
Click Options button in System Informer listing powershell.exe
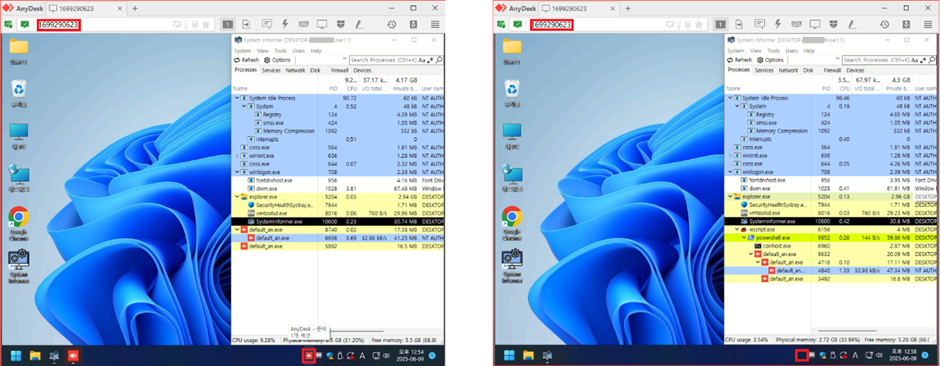tap(770, 60)
